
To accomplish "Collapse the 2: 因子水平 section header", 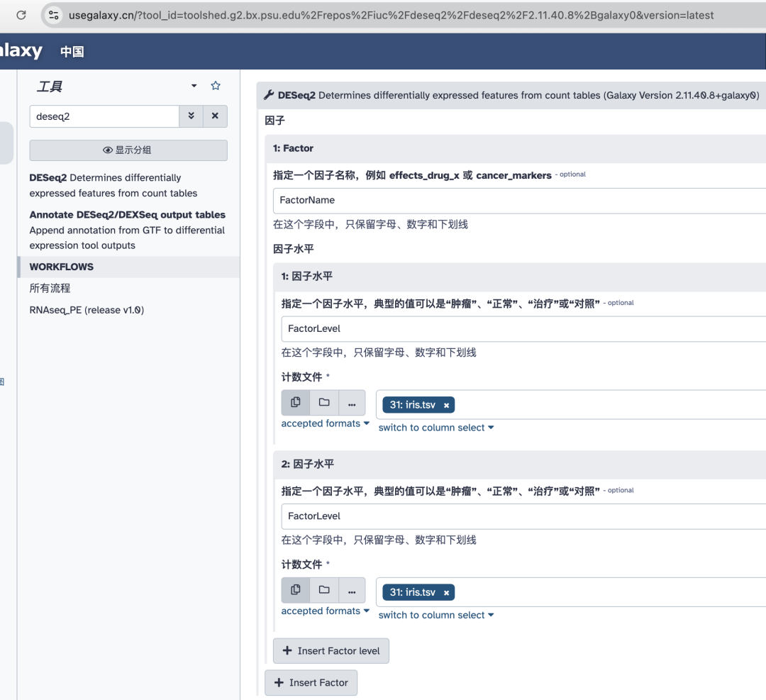I will pos(519,464).
